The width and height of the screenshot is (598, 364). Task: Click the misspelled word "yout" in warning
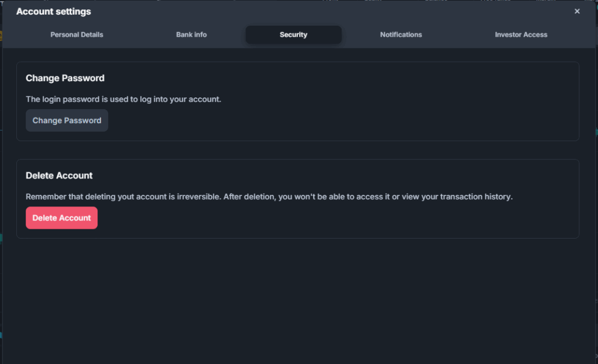point(127,197)
